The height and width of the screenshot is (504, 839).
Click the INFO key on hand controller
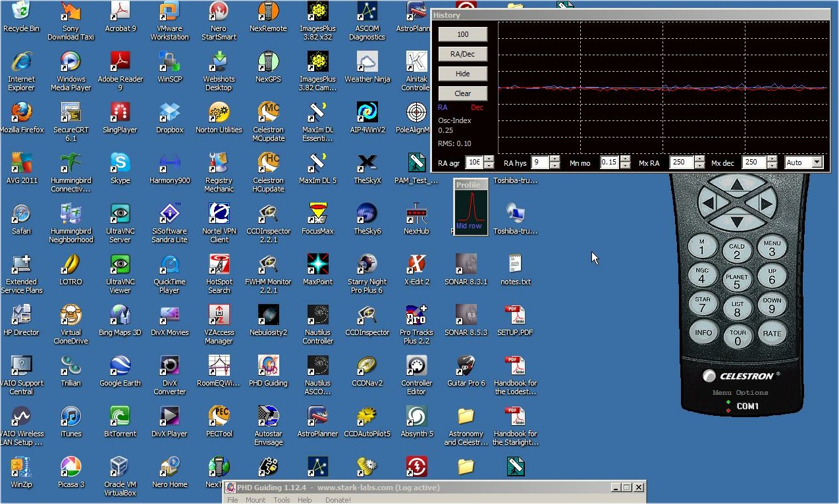pos(703,332)
